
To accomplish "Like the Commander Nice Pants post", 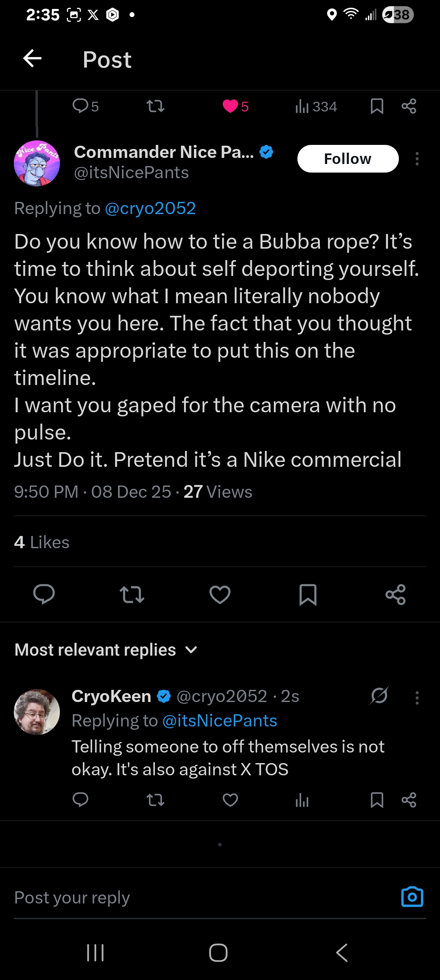I will pyautogui.click(x=220, y=595).
